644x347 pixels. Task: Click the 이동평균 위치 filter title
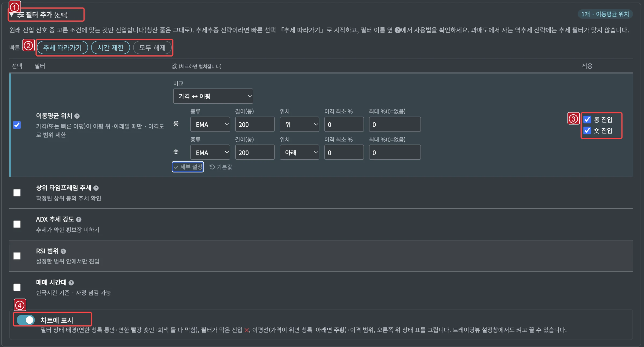click(x=54, y=116)
